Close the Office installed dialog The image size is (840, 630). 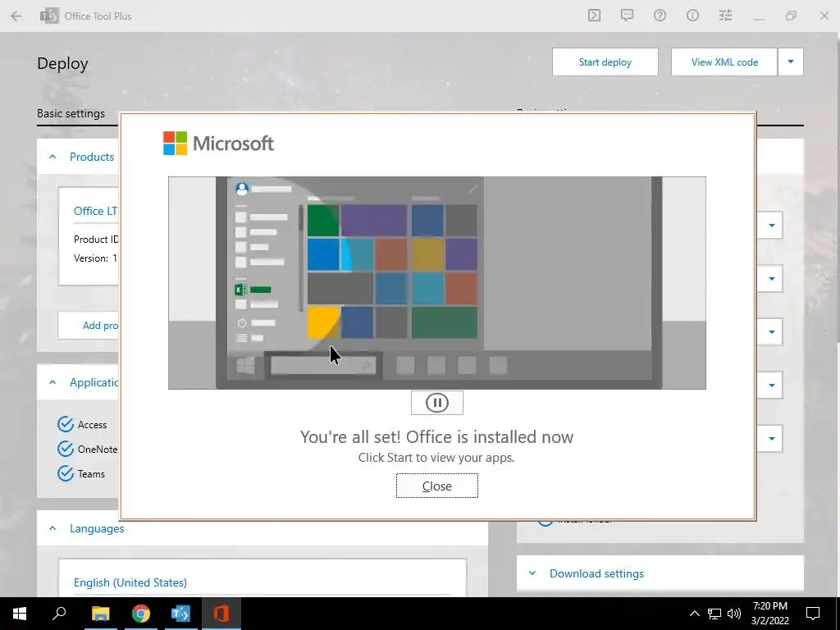click(x=437, y=486)
